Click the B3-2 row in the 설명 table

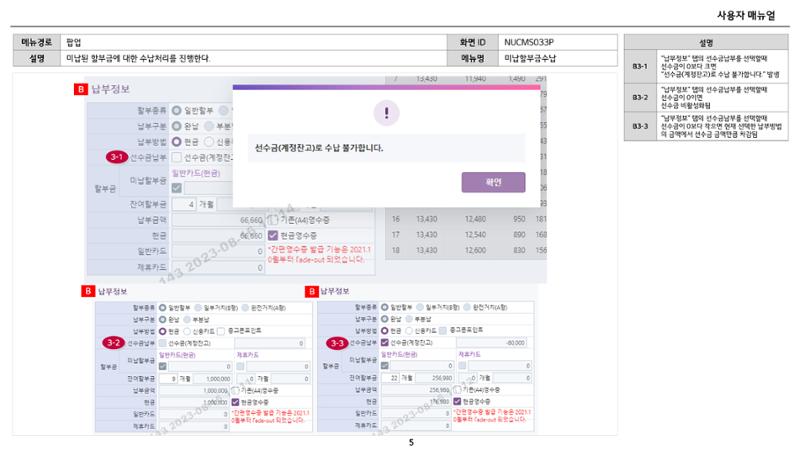[706, 97]
